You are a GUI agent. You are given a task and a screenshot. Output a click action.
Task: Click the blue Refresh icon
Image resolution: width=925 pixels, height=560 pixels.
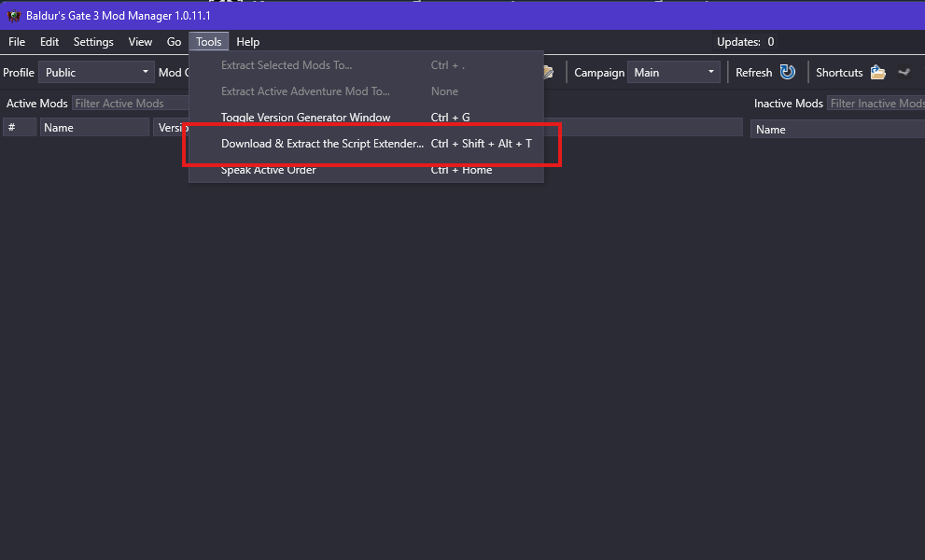click(788, 72)
